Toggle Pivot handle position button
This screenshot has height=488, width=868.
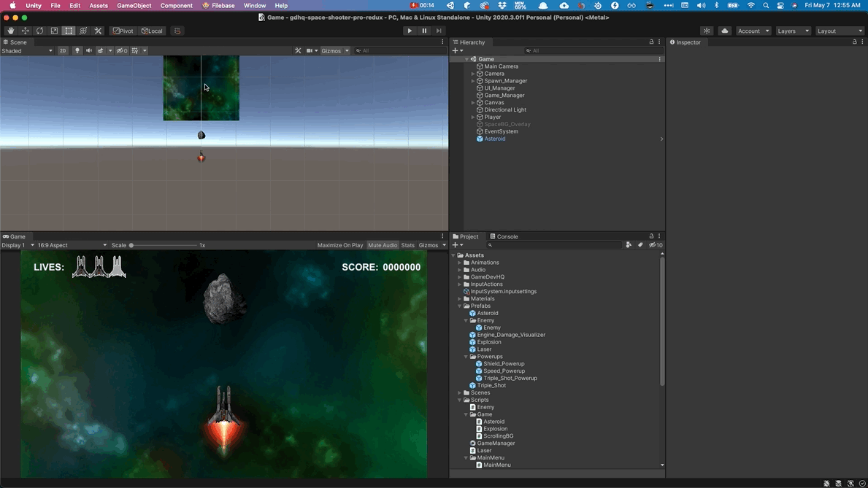tap(123, 31)
